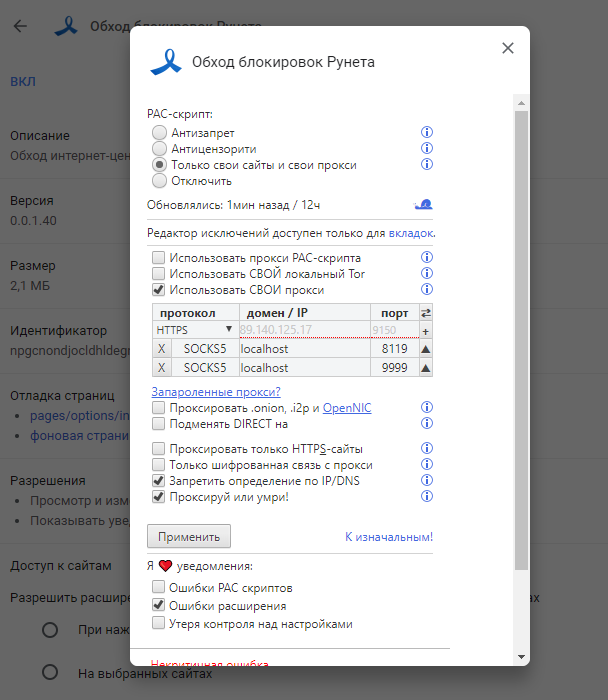
Task: Click the port 9999 cell
Action: coord(395,368)
